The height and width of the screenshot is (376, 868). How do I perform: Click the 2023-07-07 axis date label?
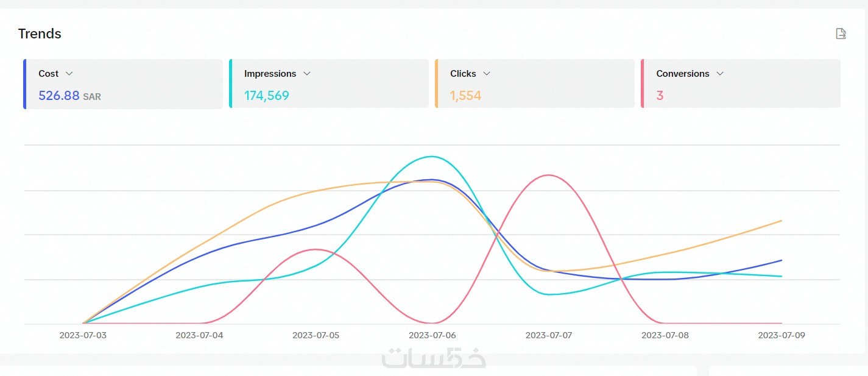tap(549, 335)
